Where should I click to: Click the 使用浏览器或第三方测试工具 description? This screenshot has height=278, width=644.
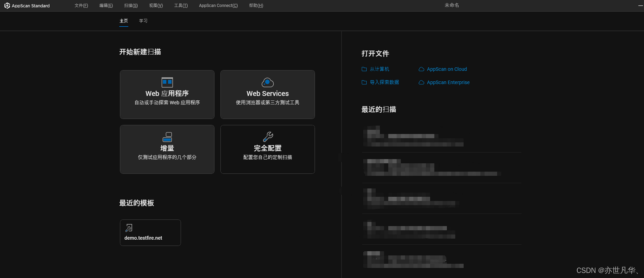click(x=268, y=103)
